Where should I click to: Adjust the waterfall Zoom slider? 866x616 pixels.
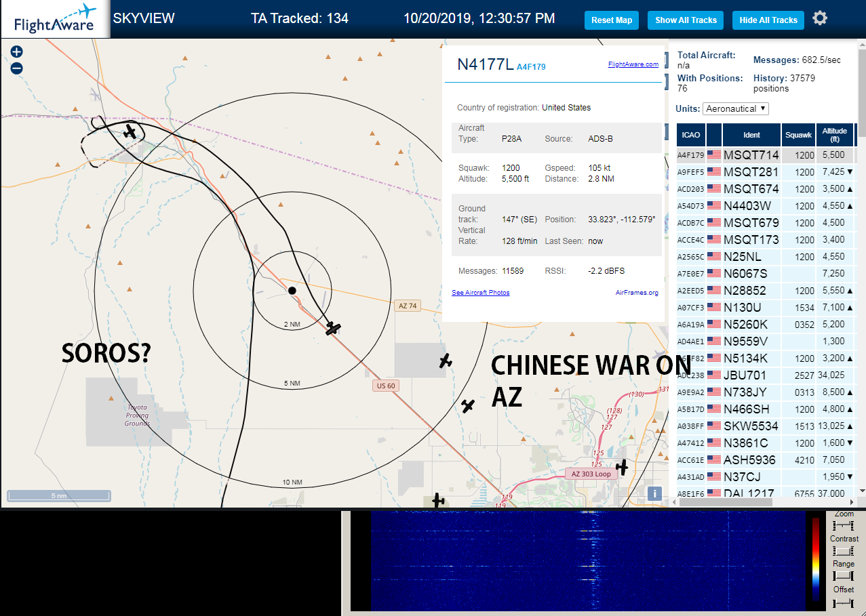[844, 526]
